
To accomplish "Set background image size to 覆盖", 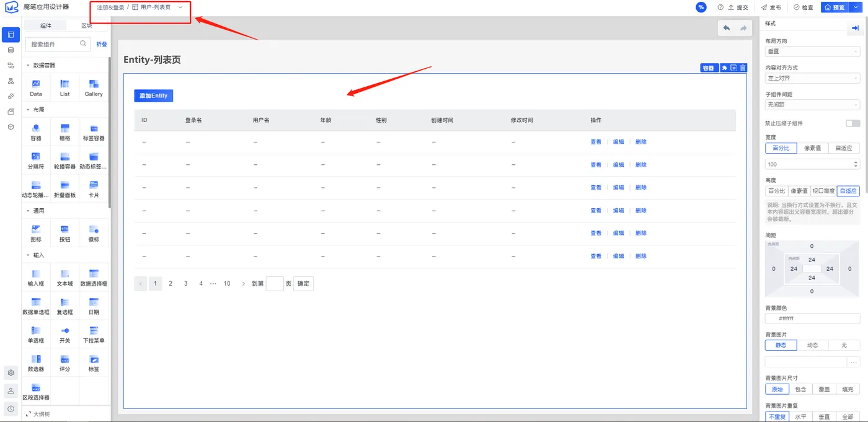I will click(x=824, y=389).
